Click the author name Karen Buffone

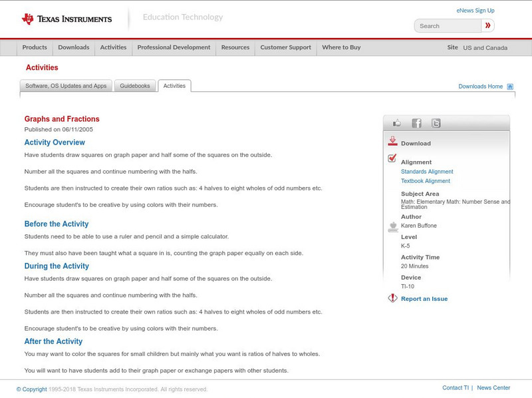coord(419,226)
